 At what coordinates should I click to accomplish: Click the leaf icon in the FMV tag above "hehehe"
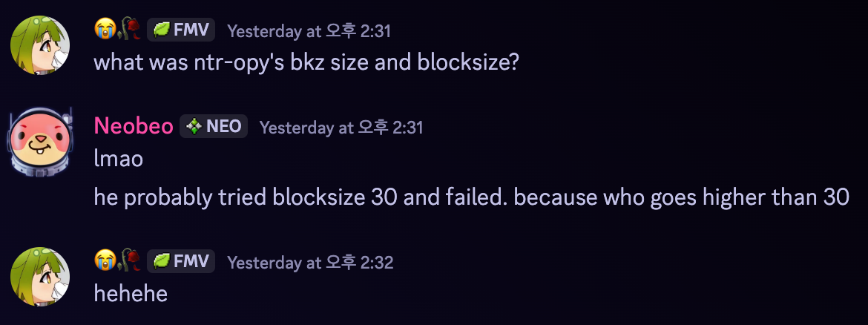click(162, 261)
